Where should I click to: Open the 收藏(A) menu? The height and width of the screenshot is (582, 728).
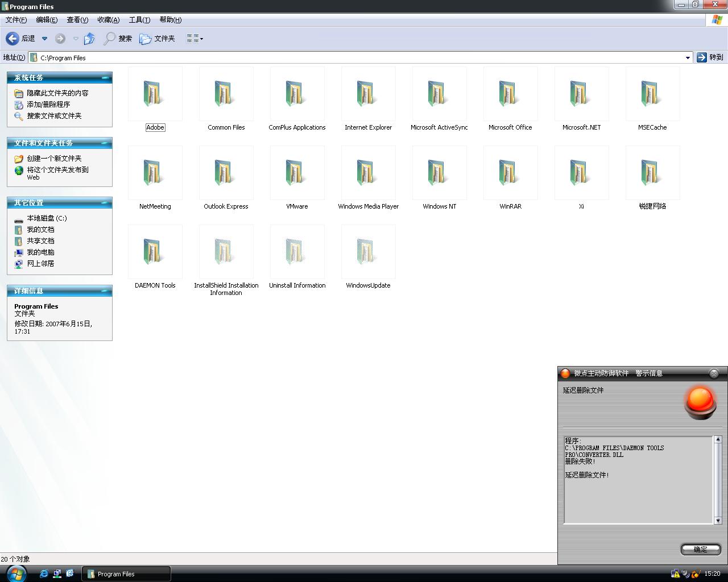(108, 20)
